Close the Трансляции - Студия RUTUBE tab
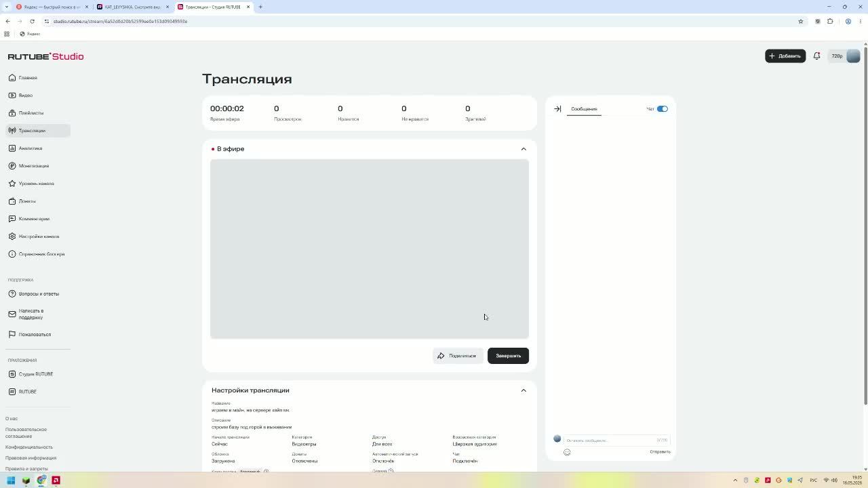Screen dimensions: 868x488 point(248,7)
